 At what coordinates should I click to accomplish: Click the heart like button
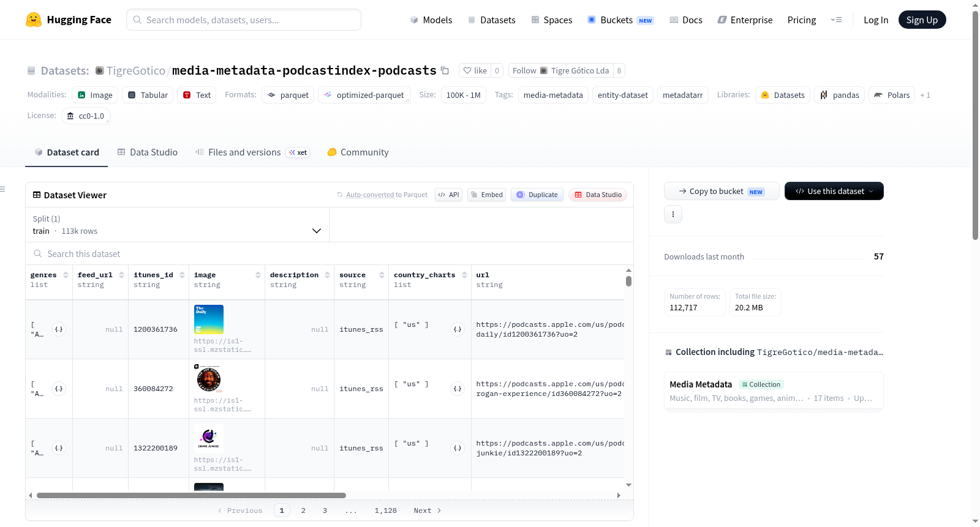pos(475,70)
